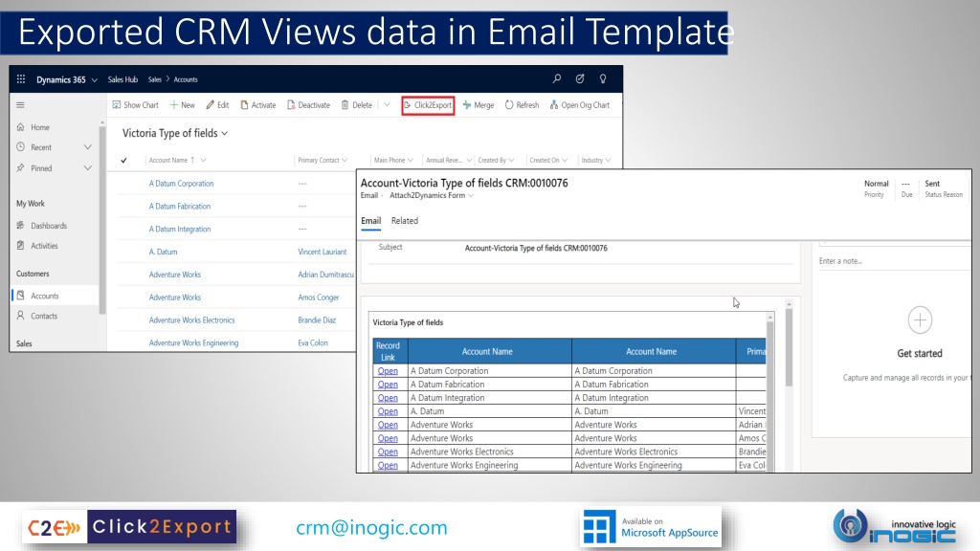This screenshot has width=980, height=551.
Task: Open the task flow target icon in header
Action: [x=580, y=78]
